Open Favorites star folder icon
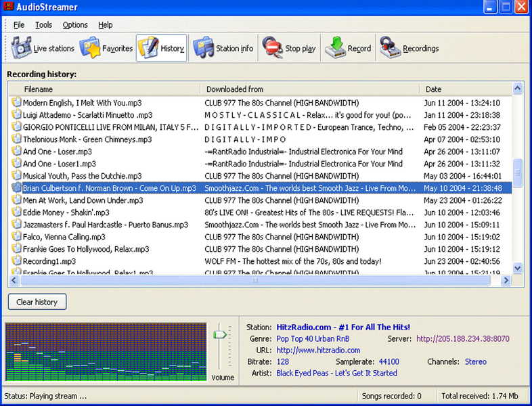The height and width of the screenshot is (406, 532). (90, 47)
